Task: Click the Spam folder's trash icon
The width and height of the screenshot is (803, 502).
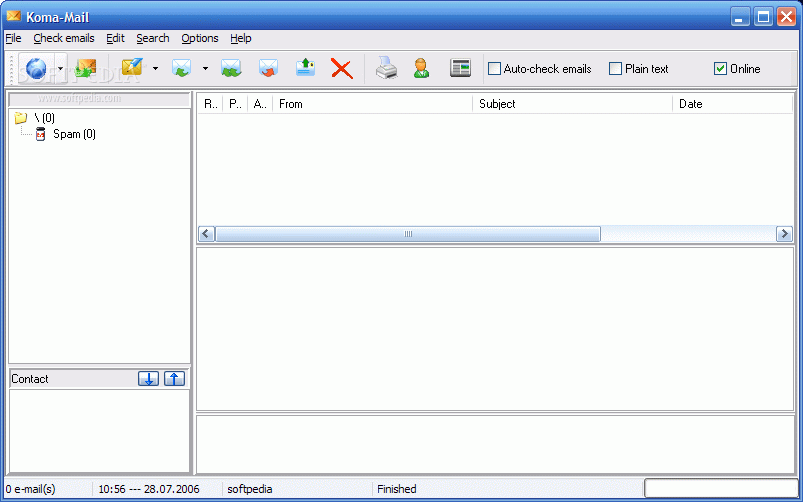Action: click(41, 135)
